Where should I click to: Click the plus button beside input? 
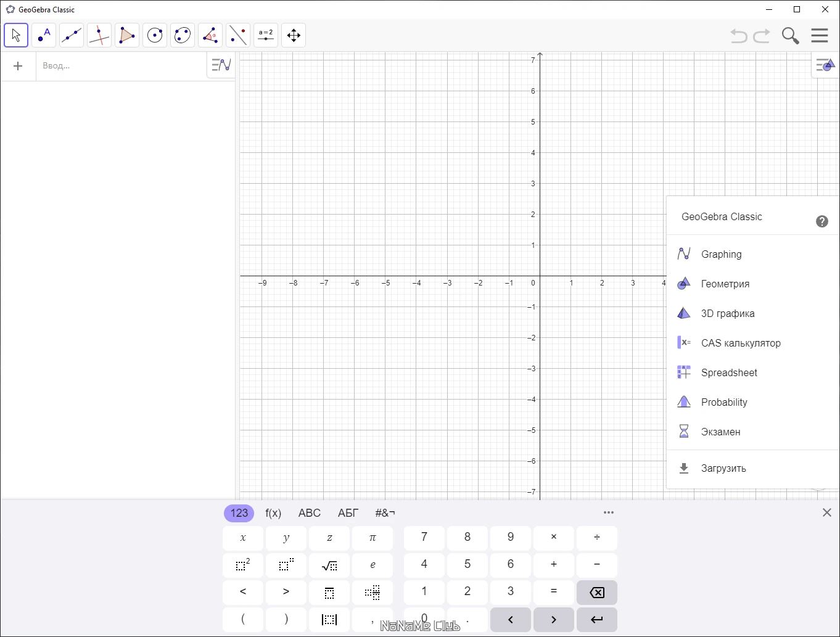pos(18,66)
